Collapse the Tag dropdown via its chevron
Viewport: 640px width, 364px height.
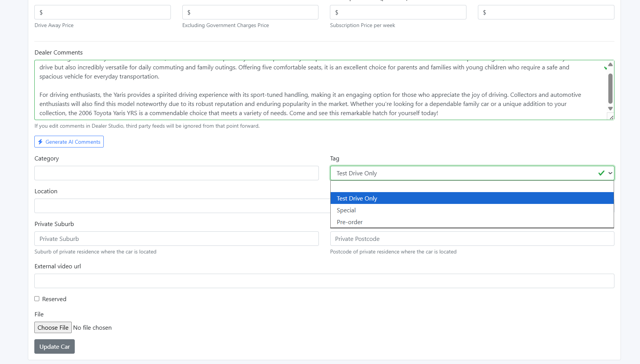pyautogui.click(x=610, y=173)
